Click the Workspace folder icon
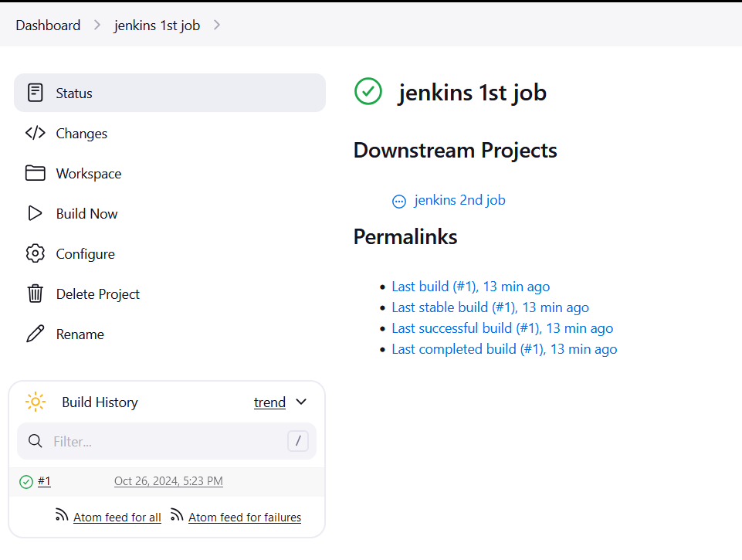The image size is (742, 560). (x=35, y=173)
